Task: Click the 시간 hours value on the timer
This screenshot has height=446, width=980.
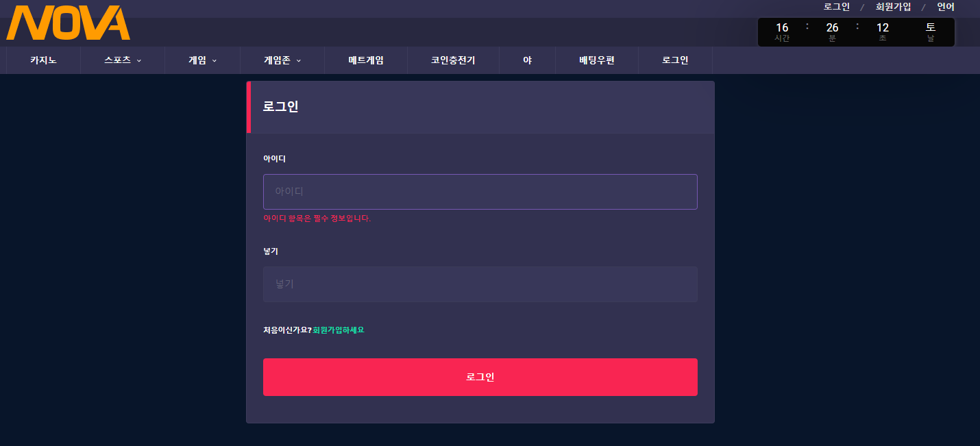Action: (x=782, y=28)
